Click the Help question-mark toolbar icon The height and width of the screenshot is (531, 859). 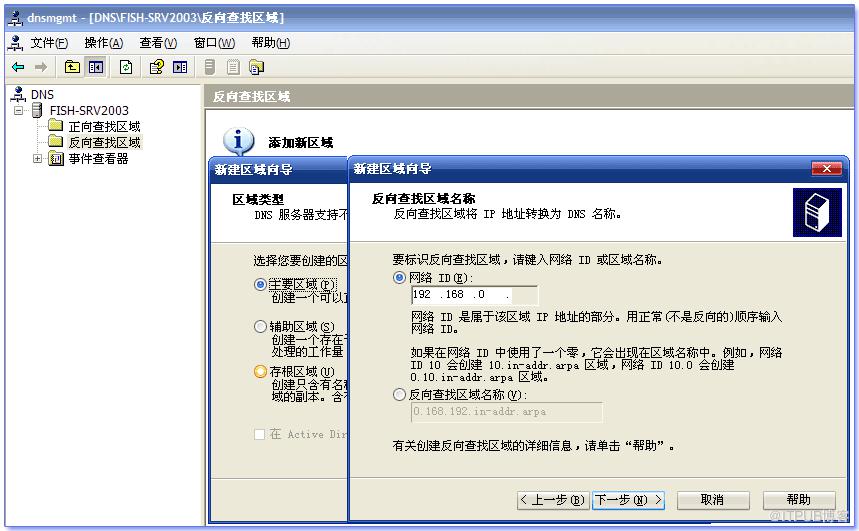(157, 67)
